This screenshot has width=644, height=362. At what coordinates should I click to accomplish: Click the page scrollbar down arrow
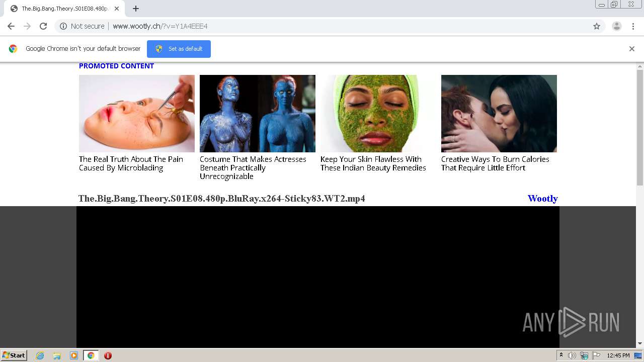(x=640, y=344)
